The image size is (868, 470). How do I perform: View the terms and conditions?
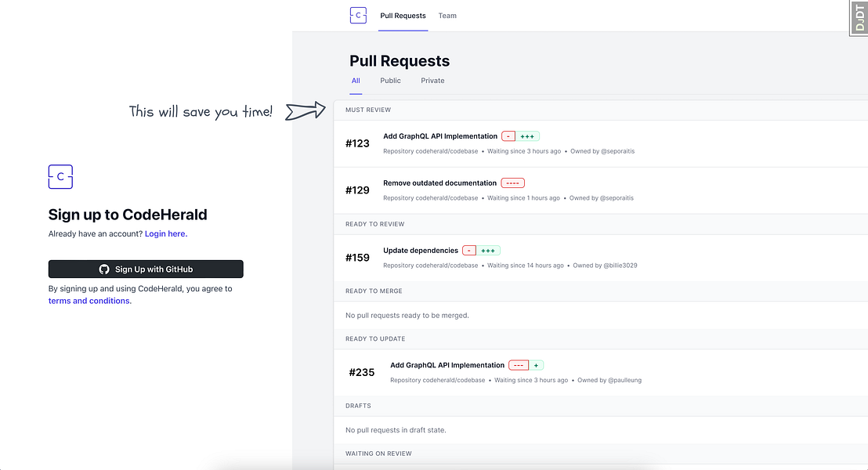(89, 300)
